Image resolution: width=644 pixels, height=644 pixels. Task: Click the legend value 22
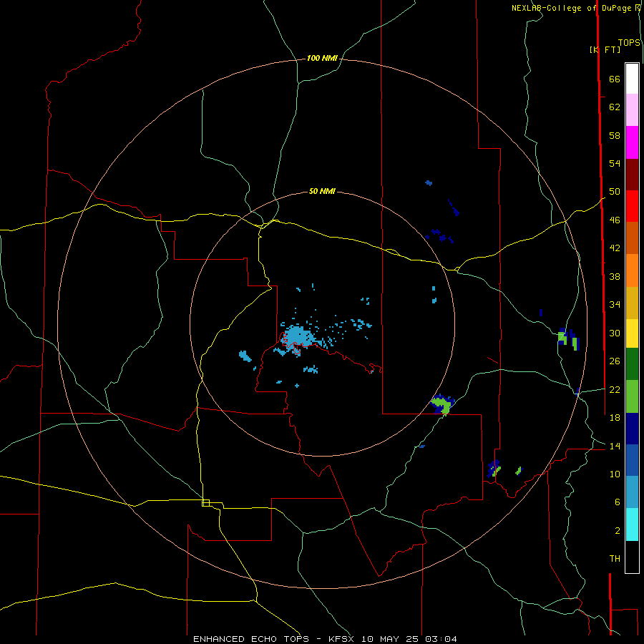(615, 389)
